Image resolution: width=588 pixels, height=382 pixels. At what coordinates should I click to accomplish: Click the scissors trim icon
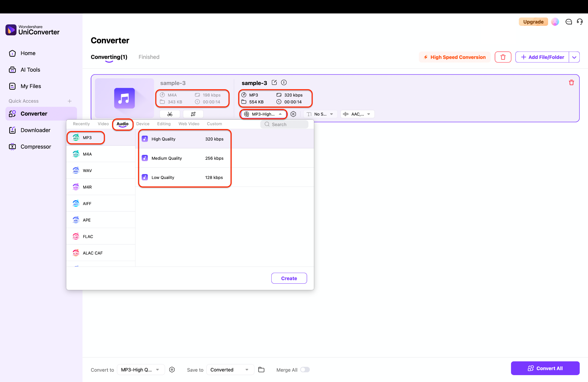click(170, 114)
